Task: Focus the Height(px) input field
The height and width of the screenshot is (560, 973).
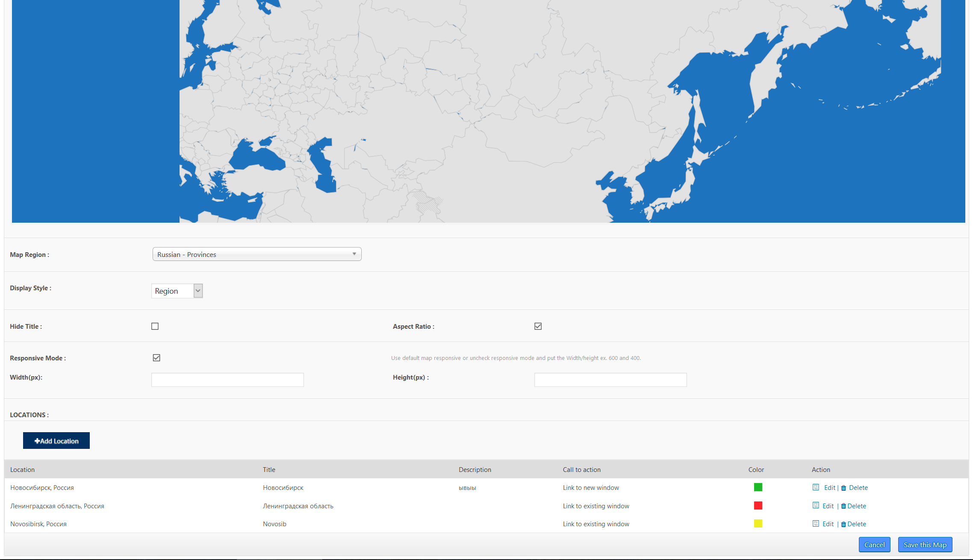Action: pyautogui.click(x=610, y=380)
